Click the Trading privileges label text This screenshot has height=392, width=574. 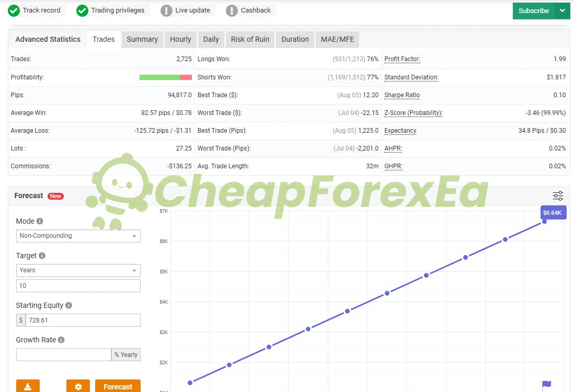coord(118,10)
